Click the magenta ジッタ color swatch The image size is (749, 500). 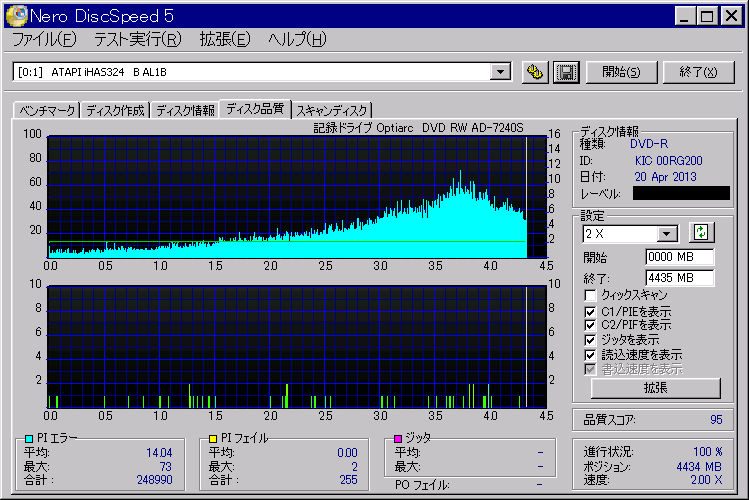(397, 438)
